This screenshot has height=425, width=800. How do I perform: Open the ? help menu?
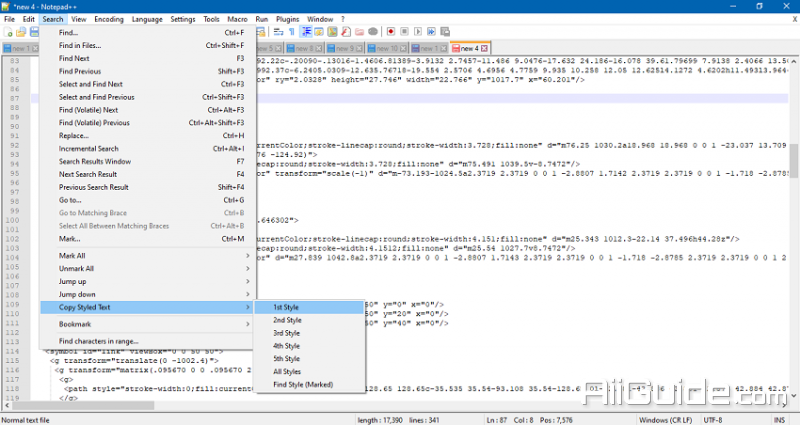click(343, 19)
